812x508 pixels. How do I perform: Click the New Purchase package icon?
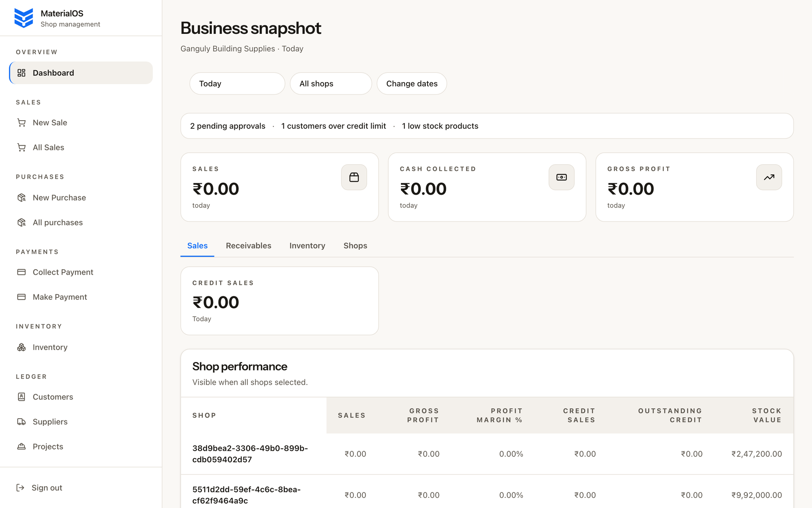tap(22, 198)
